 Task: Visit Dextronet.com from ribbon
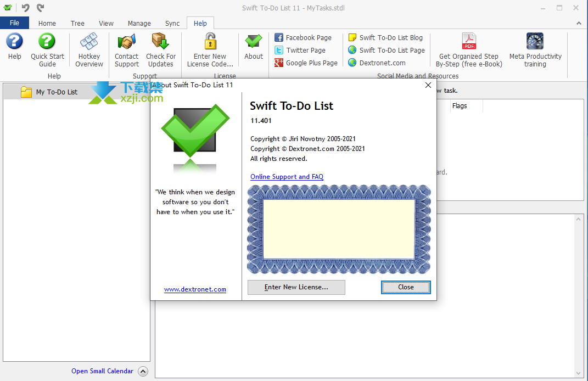click(377, 63)
